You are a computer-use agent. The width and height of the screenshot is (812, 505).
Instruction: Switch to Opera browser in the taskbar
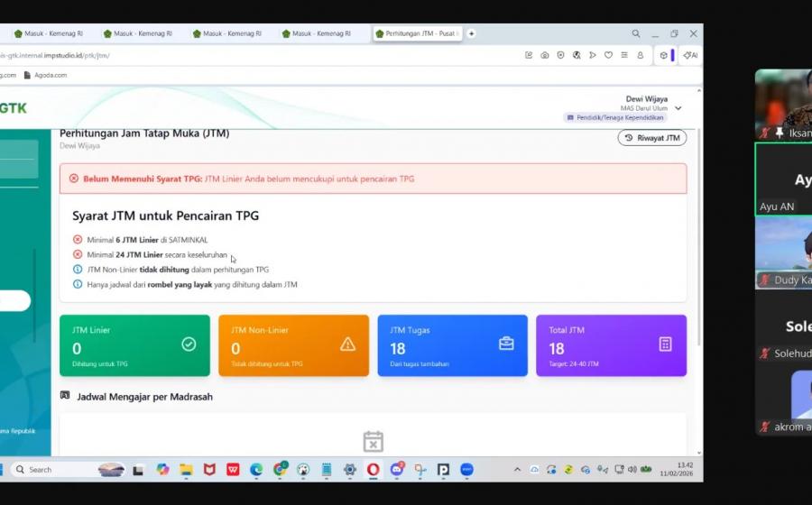point(374,470)
